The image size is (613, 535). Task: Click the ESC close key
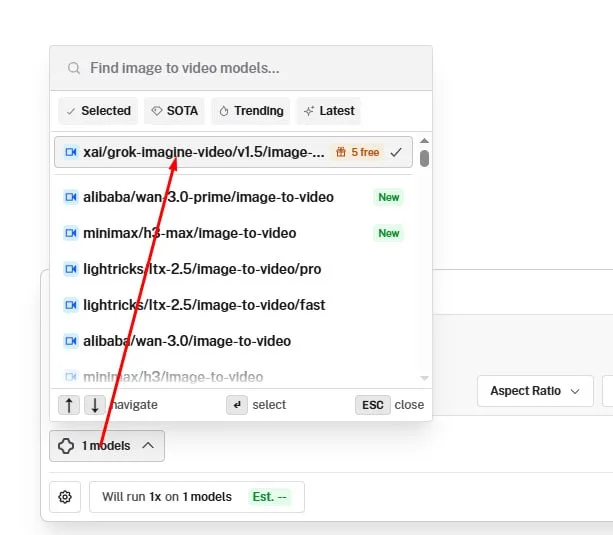373,405
